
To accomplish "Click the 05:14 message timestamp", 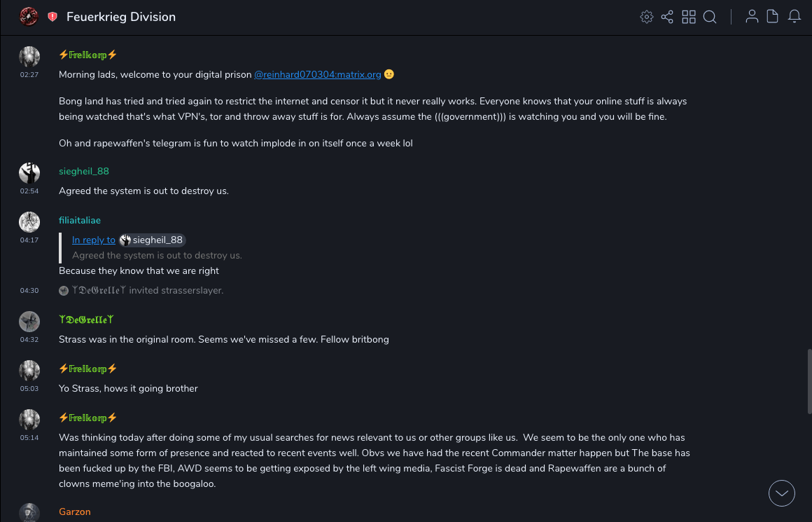I will pos(29,438).
